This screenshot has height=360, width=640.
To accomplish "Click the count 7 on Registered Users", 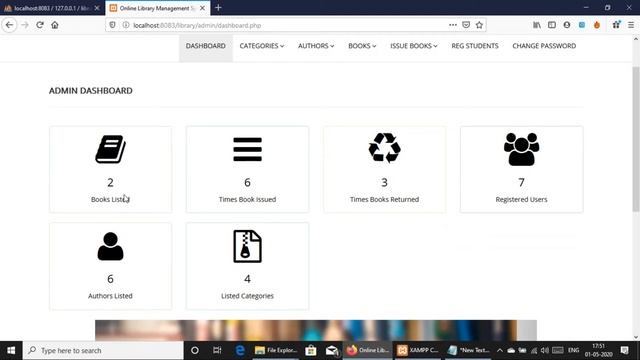I will click(521, 182).
